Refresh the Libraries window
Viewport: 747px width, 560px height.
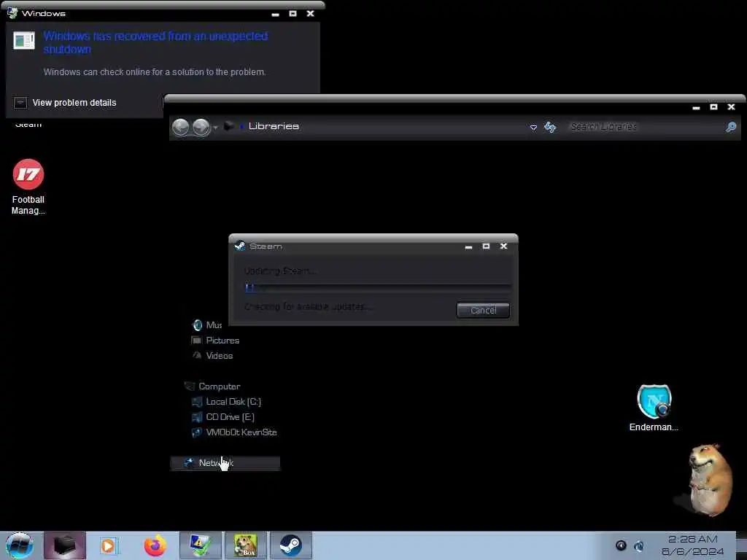pos(550,127)
